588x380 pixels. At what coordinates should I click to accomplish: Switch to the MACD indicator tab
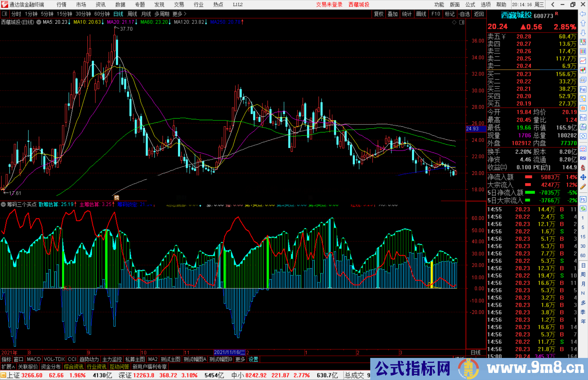[34, 359]
